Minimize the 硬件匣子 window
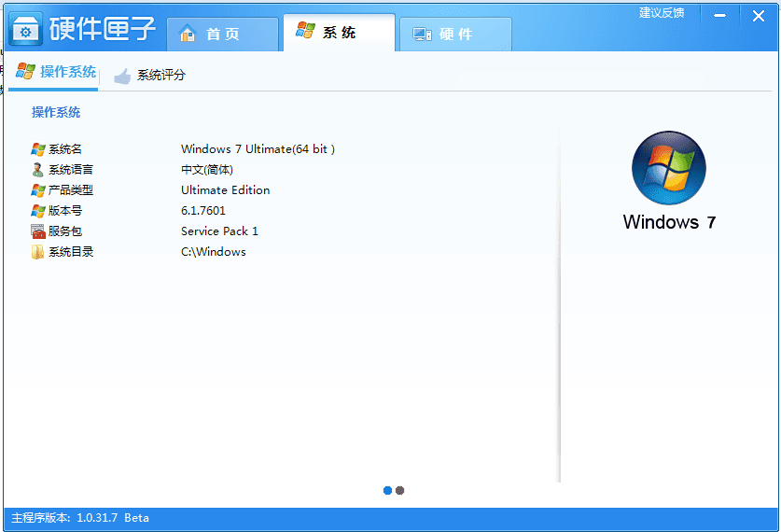The width and height of the screenshot is (781, 532). coord(719,14)
